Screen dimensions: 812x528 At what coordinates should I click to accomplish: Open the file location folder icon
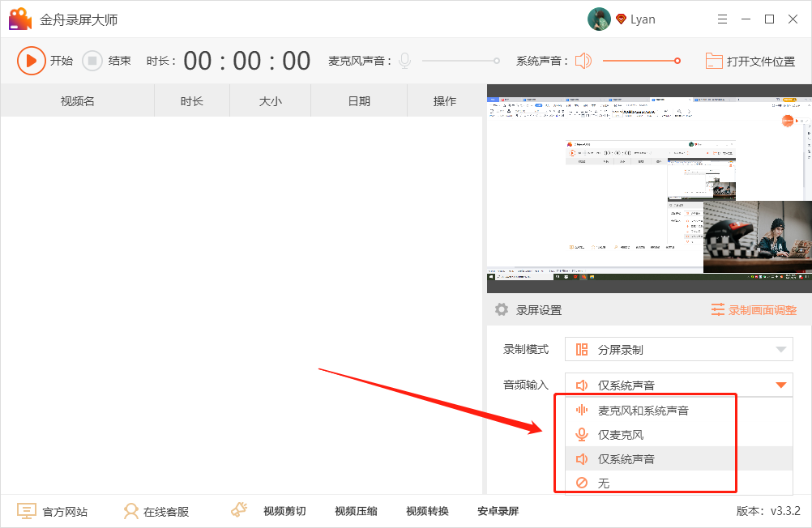coord(714,61)
